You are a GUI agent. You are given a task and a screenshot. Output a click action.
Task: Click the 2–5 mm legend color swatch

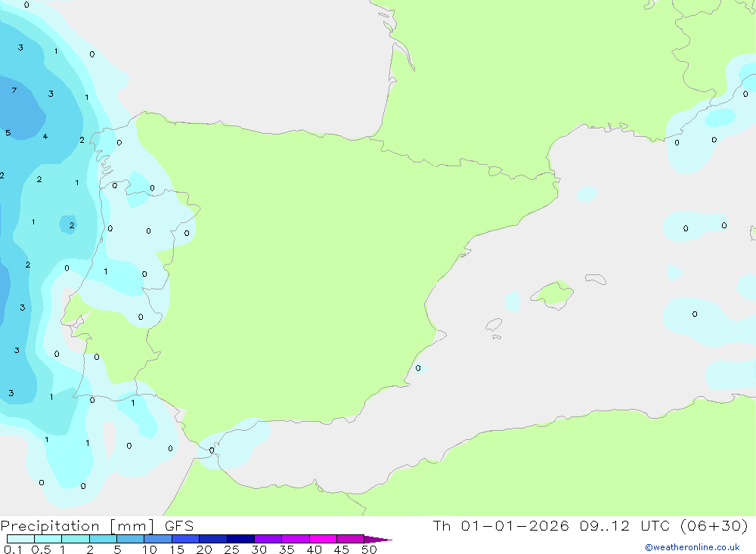tap(103, 539)
